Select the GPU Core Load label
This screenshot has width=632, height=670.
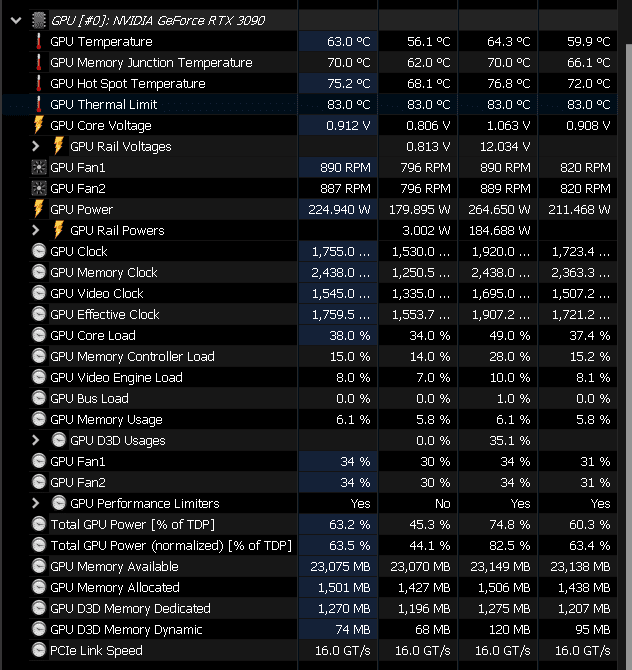(93, 335)
